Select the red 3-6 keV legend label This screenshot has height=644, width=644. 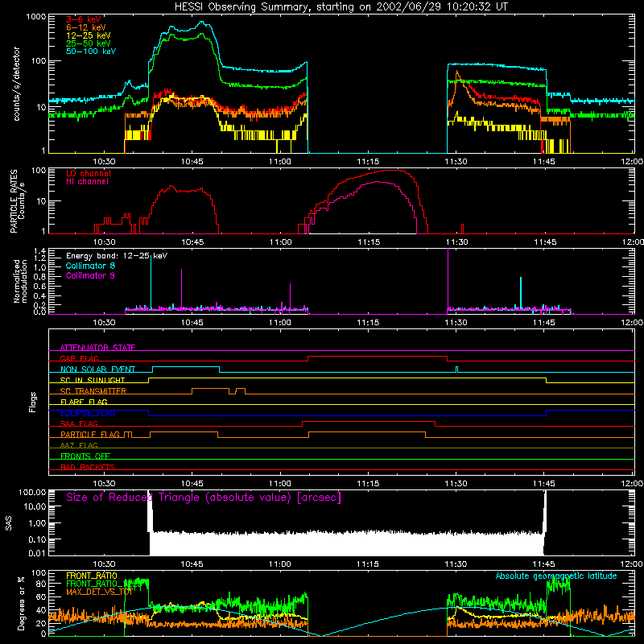click(x=84, y=19)
